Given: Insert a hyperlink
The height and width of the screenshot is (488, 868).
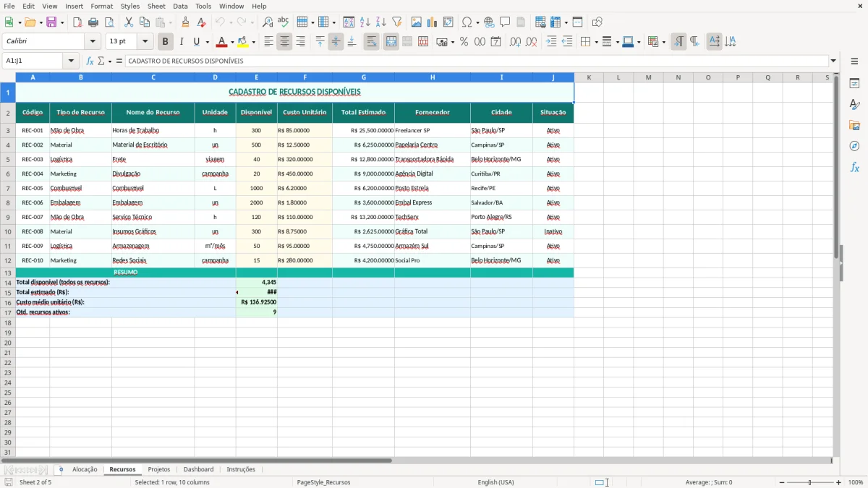Looking at the screenshot, I should coord(490,22).
